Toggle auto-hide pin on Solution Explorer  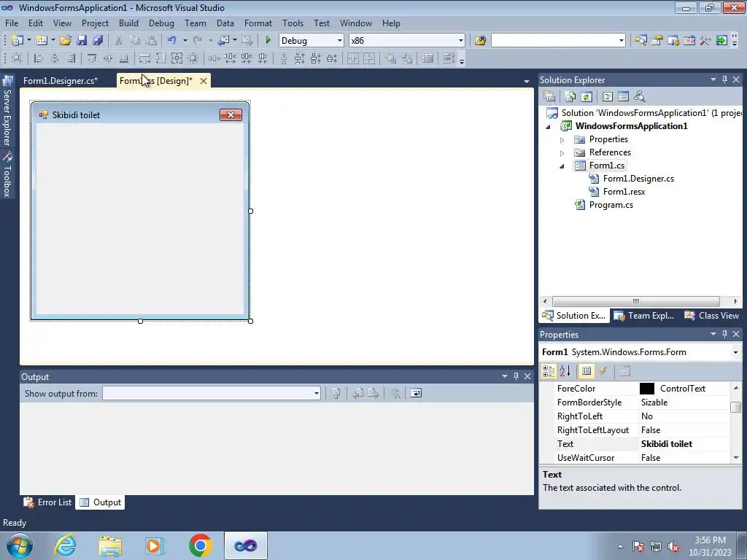724,79
